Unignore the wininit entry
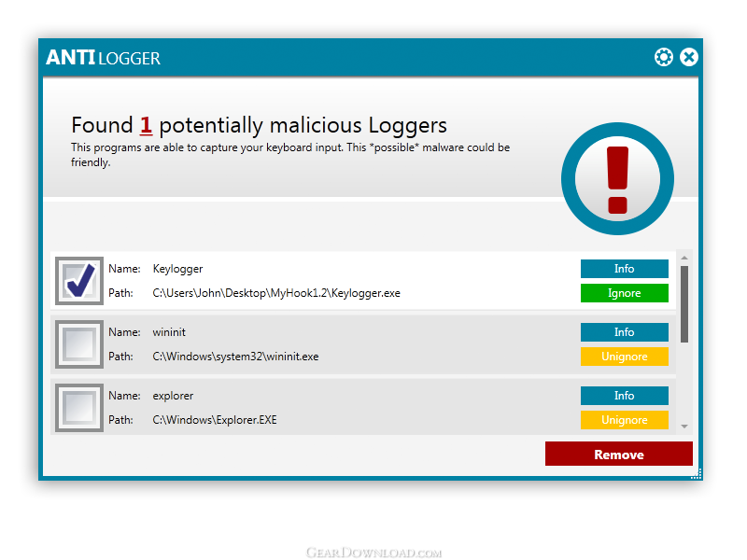The image size is (747, 560). (624, 357)
